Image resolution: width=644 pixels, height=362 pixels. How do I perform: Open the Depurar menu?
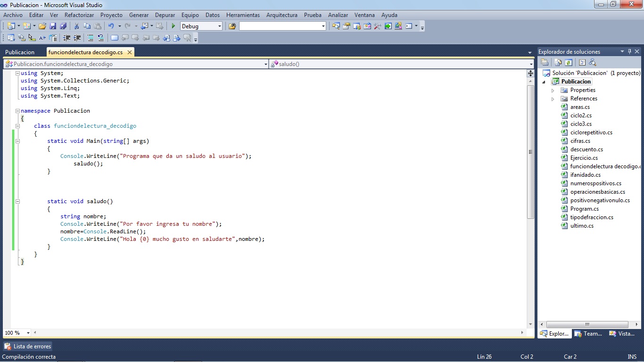[x=165, y=15]
